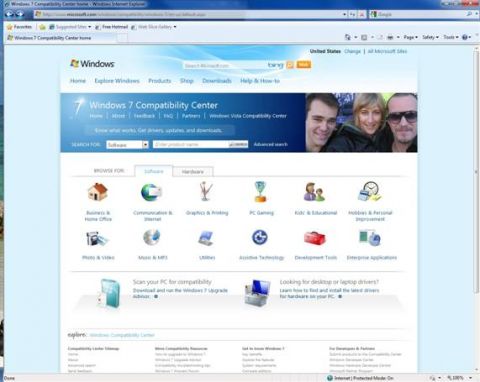
Task: Click the Feeds toolbar icon
Action: coord(364,37)
